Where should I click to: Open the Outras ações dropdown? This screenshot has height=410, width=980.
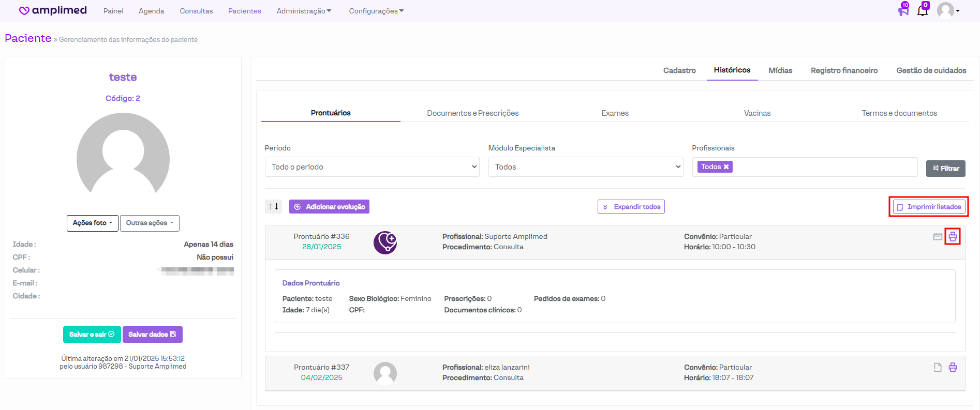[150, 223]
